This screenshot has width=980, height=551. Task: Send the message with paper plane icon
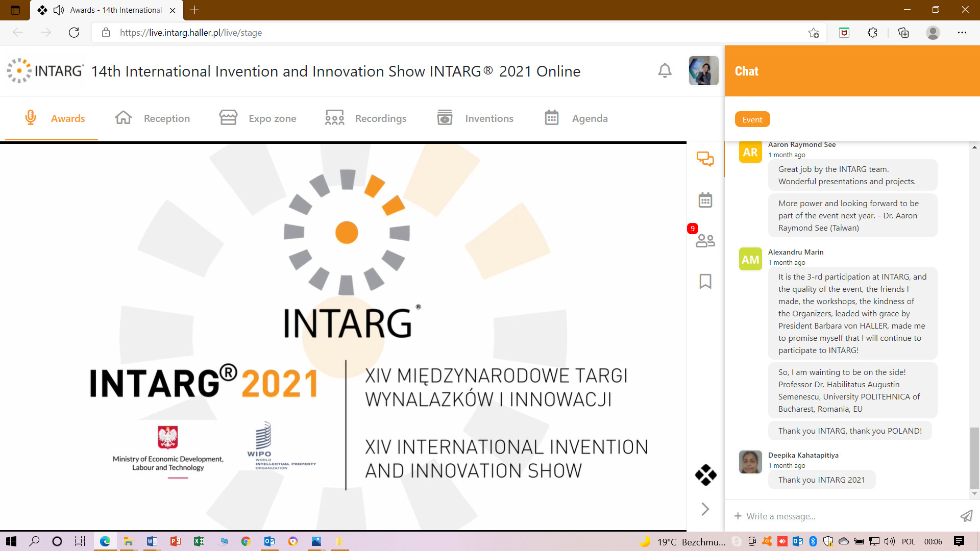[x=966, y=516]
